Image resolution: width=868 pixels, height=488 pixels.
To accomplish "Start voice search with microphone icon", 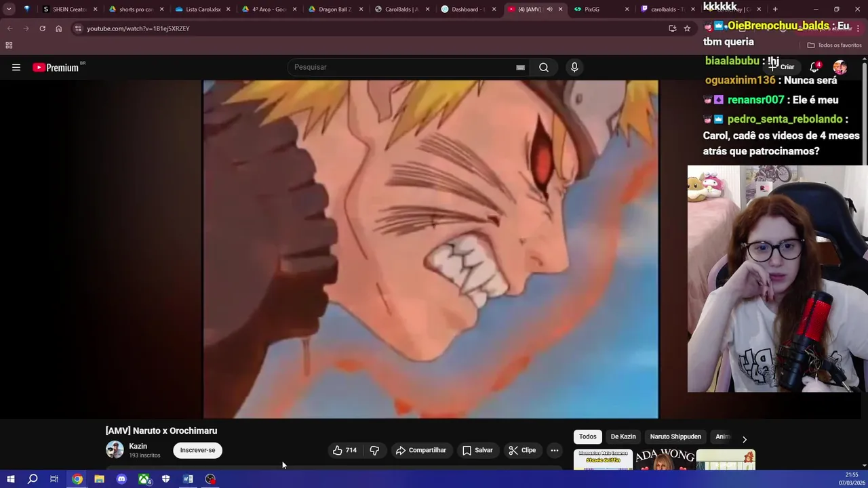I will 574,67.
